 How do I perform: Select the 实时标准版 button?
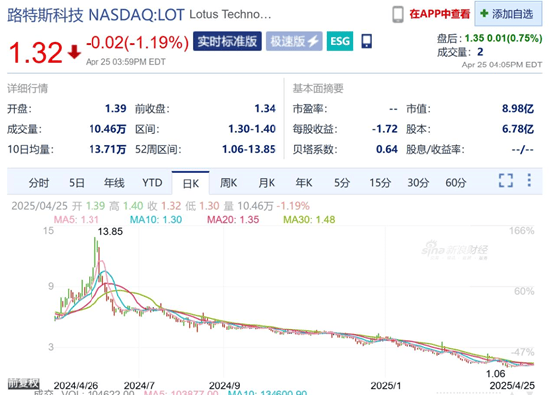[x=227, y=41]
